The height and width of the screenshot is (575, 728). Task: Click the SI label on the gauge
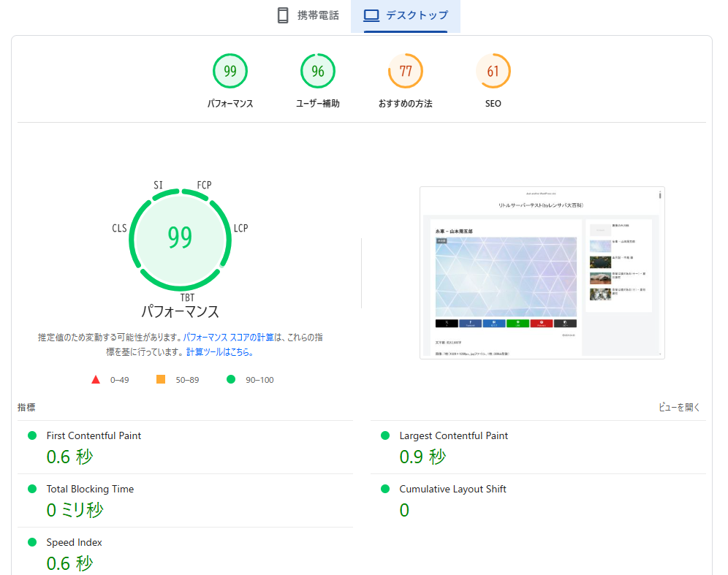tap(159, 185)
